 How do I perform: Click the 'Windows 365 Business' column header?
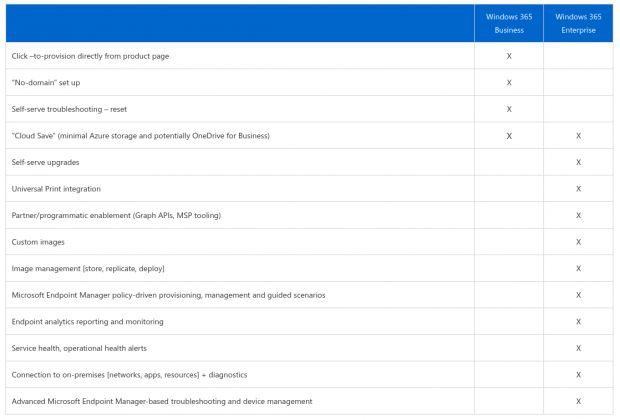click(509, 23)
